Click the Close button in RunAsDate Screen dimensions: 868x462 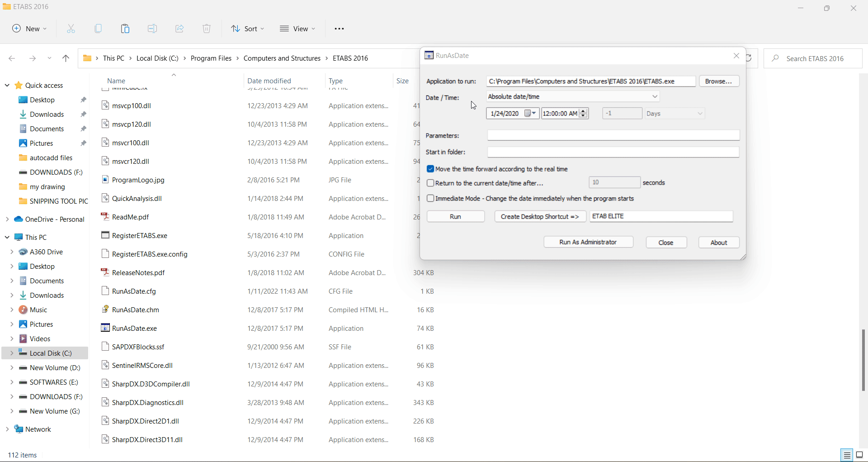666,242
